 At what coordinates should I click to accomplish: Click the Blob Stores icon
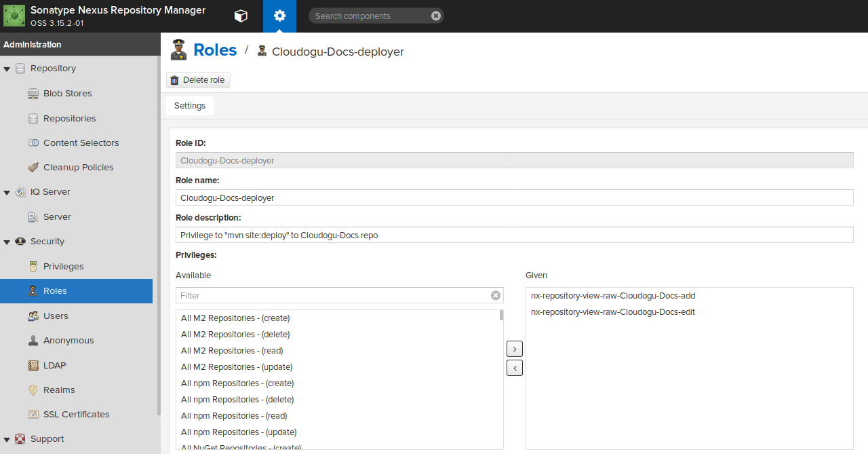coord(33,94)
